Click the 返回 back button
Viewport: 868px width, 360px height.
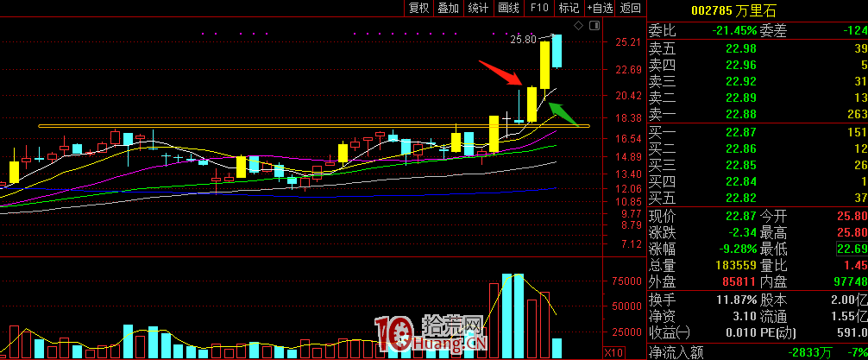coord(631,8)
